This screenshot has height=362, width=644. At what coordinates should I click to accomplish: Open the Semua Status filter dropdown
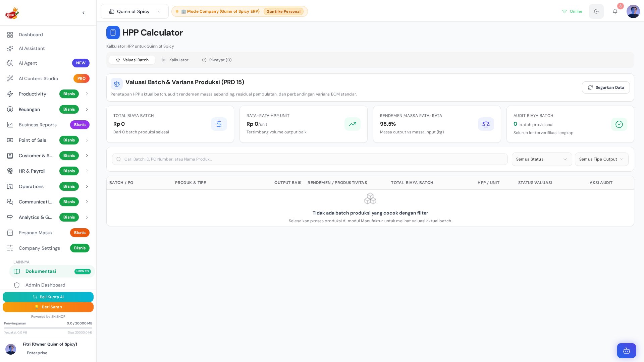pyautogui.click(x=542, y=159)
